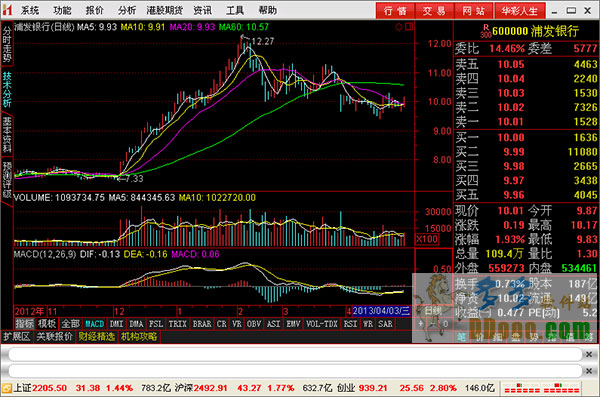Click the 上证 2205.50 index in status bar
The height and width of the screenshot is (397, 600).
[40, 388]
